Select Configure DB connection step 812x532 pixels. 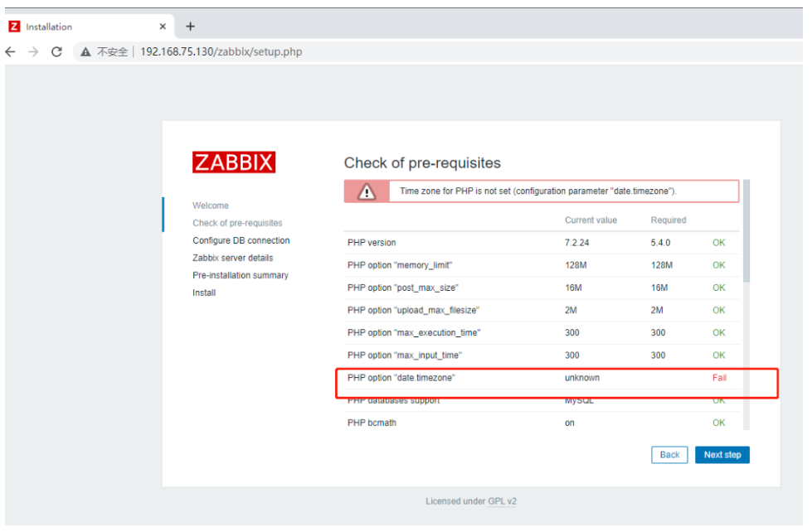point(241,240)
